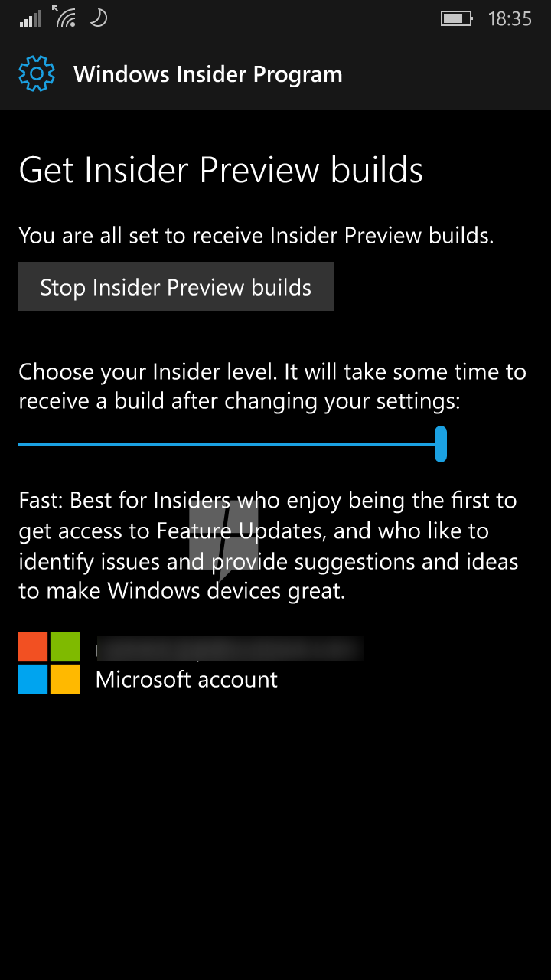
Task: Tap the battery level icon
Action: click(x=457, y=18)
